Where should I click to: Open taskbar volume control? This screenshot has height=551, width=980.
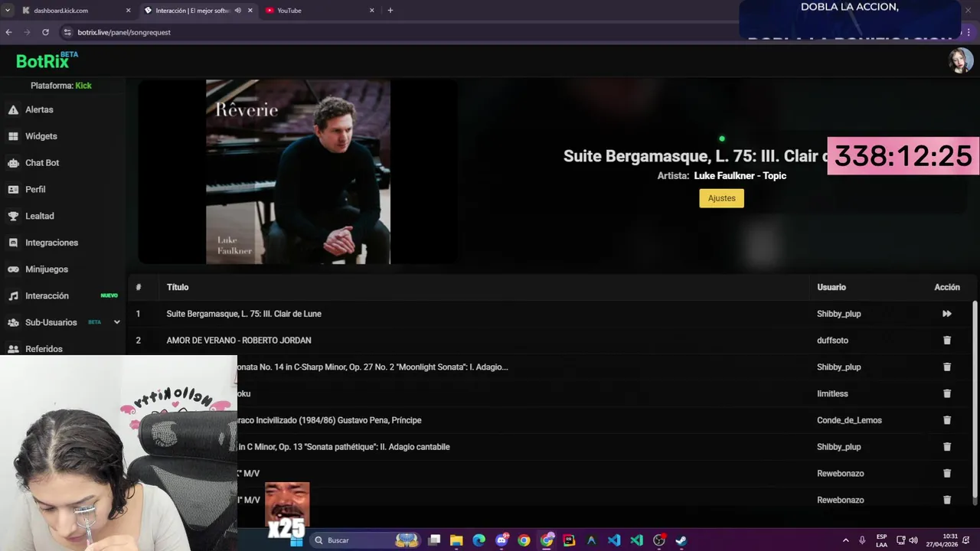click(913, 540)
